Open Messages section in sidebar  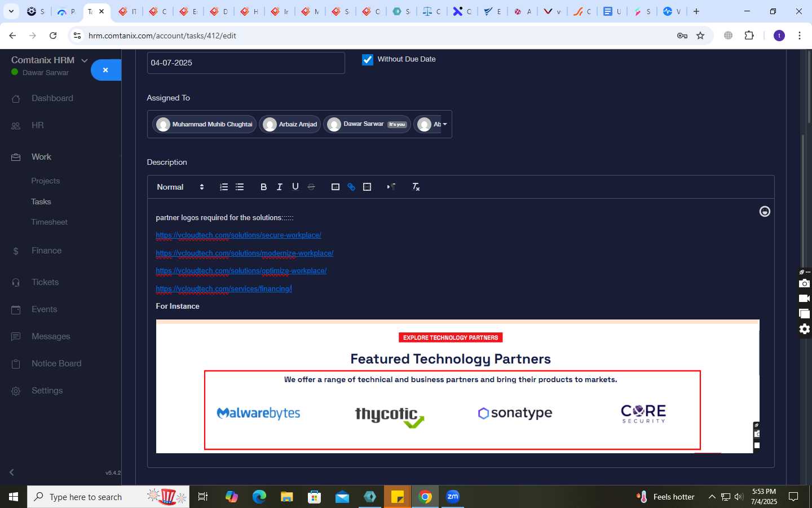(51, 336)
